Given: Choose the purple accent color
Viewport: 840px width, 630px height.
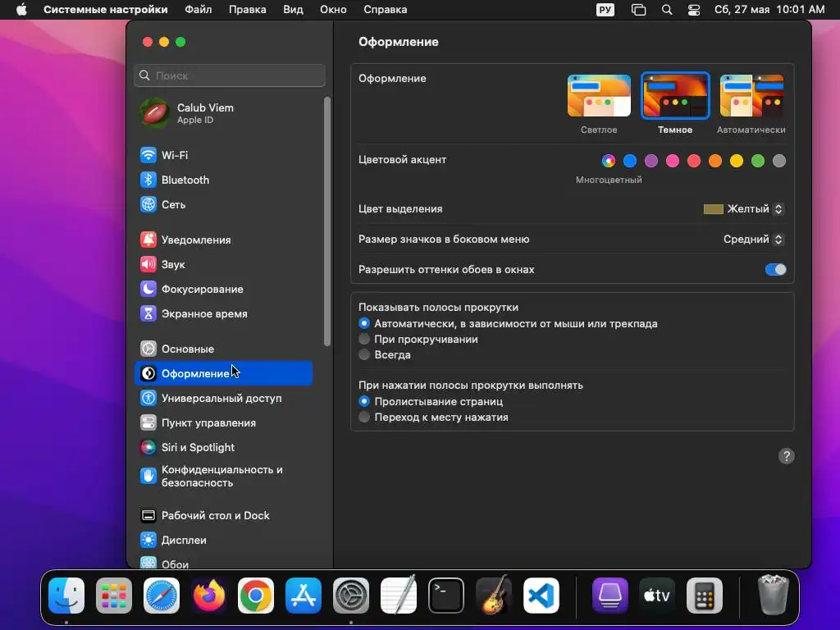Looking at the screenshot, I should 651,161.
